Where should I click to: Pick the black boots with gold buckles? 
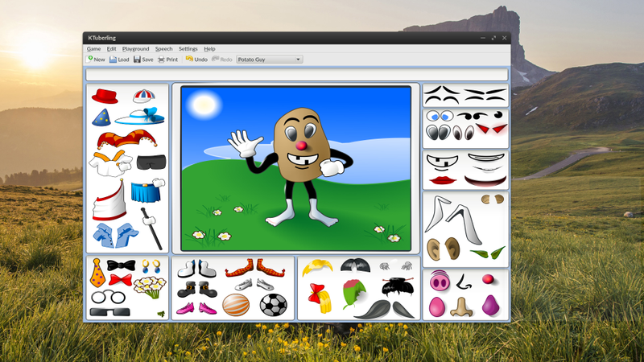pos(197,290)
